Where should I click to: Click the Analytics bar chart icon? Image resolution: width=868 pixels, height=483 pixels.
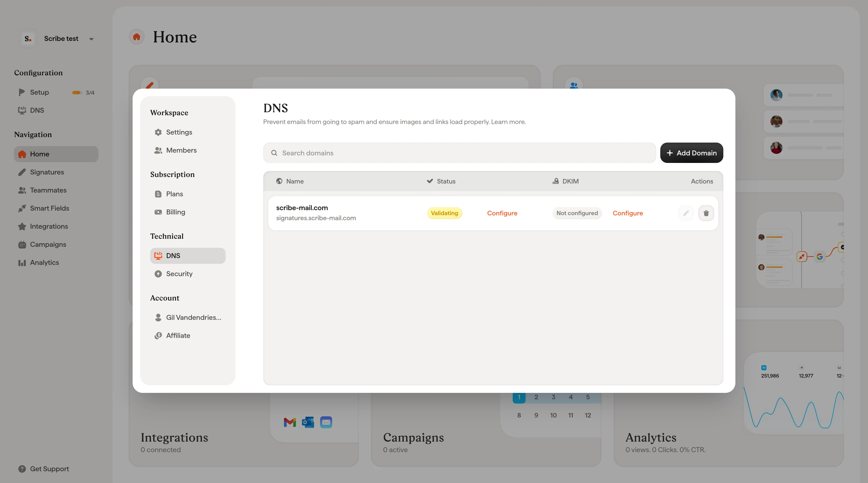[22, 263]
